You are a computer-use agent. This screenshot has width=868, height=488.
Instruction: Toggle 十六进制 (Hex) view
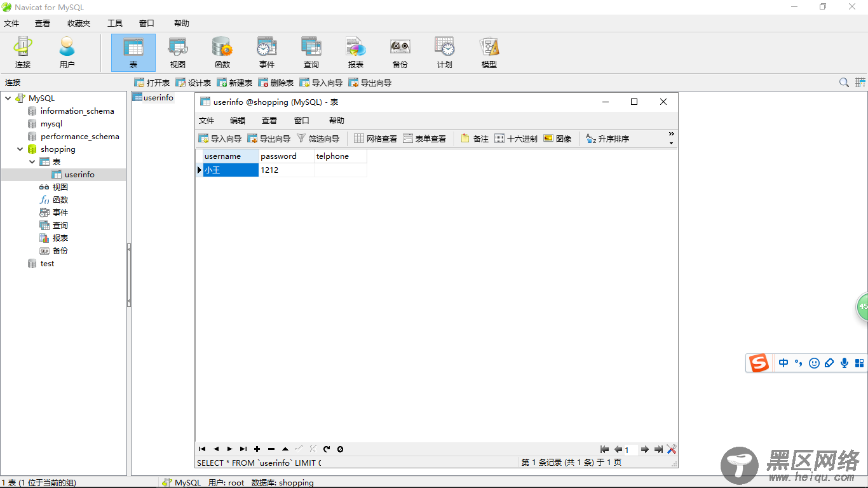click(x=516, y=139)
